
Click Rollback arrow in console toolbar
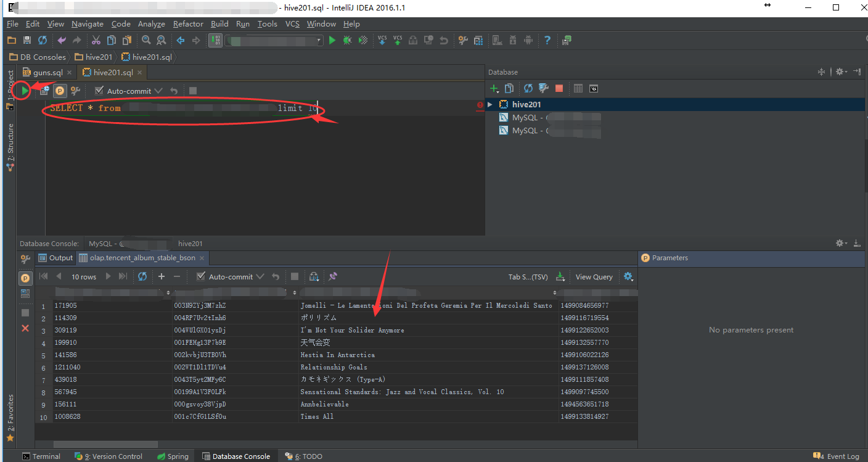tap(174, 91)
